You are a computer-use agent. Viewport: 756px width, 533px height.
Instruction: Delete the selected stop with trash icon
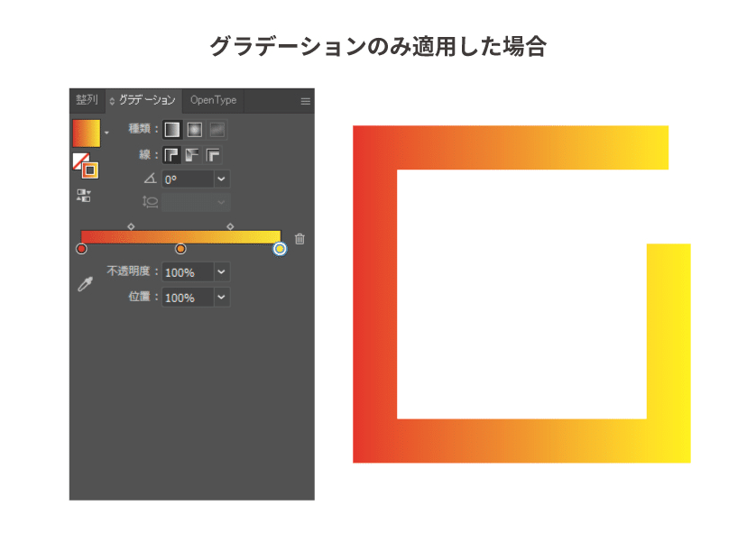[300, 239]
